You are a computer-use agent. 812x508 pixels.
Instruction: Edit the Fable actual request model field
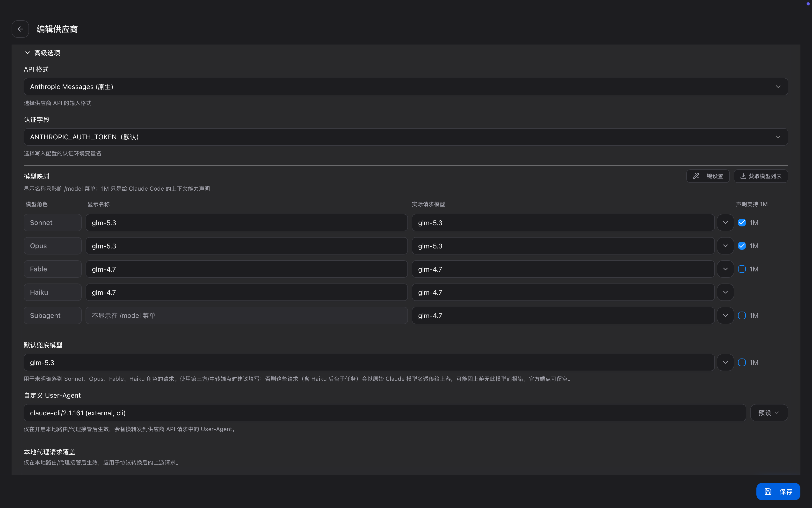(x=563, y=269)
